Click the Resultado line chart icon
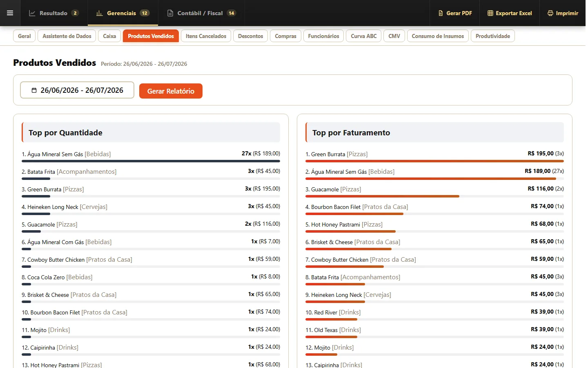 point(32,13)
